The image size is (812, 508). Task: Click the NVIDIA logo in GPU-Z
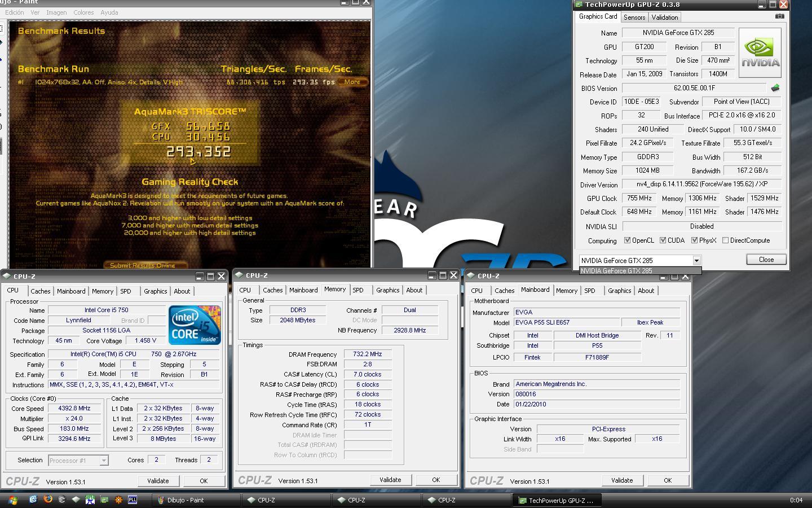point(760,52)
